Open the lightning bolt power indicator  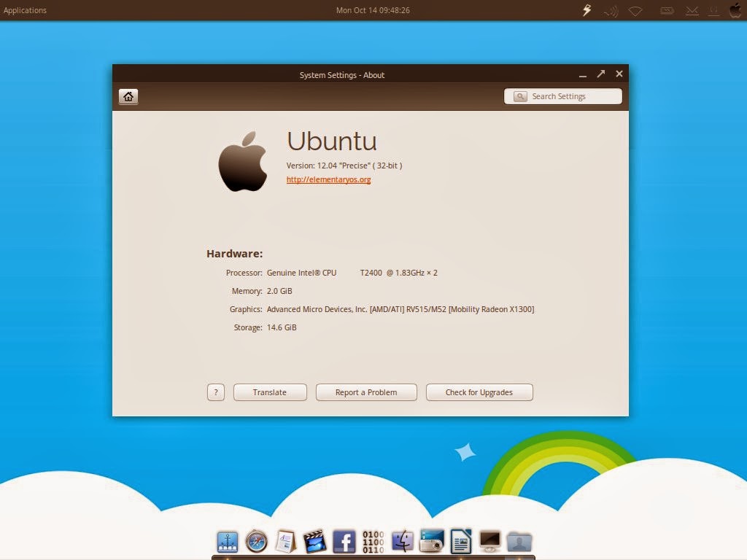[x=587, y=10]
